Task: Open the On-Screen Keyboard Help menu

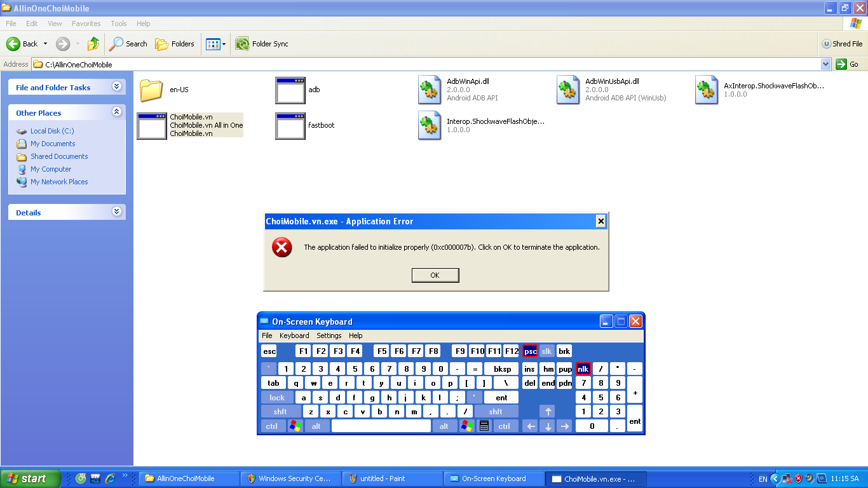Action: (356, 335)
